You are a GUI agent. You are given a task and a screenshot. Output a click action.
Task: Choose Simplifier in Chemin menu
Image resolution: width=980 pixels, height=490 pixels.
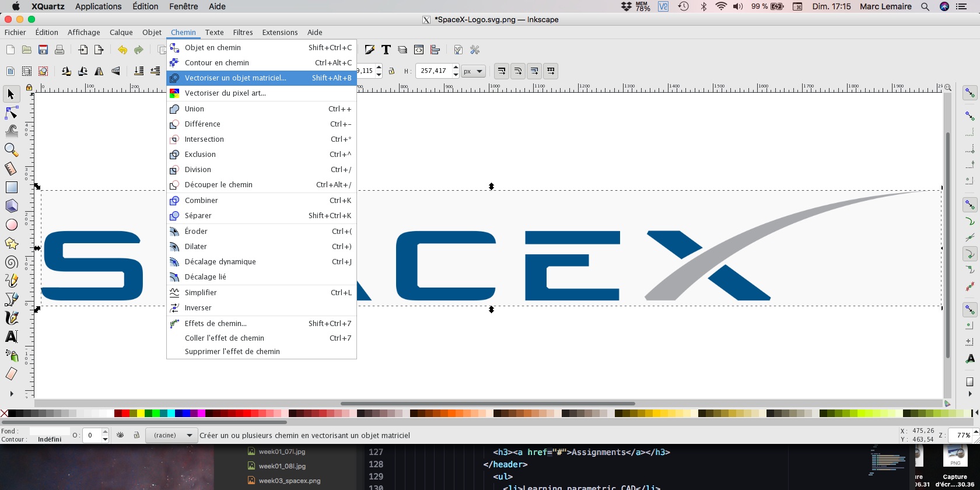tap(261, 292)
